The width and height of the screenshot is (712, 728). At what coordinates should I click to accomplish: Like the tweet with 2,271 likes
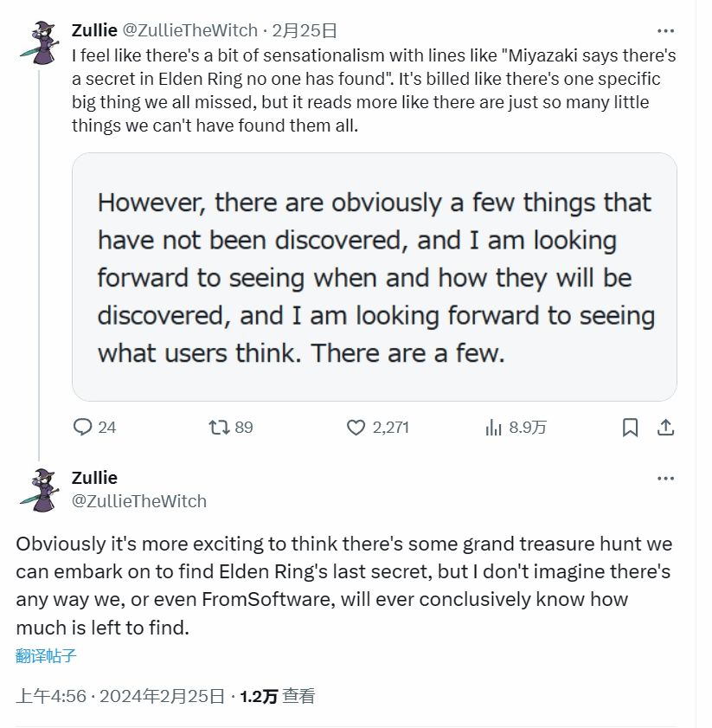pos(356,427)
